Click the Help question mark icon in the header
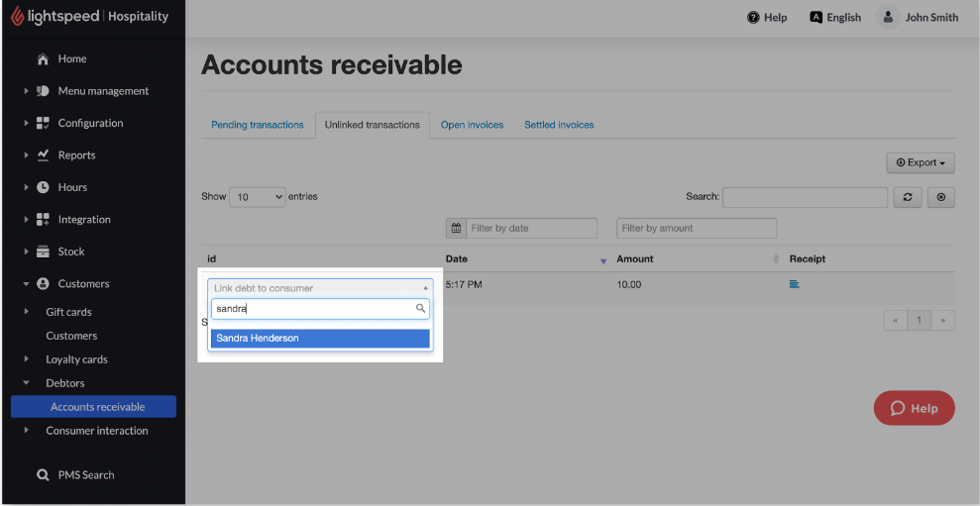 tap(753, 17)
